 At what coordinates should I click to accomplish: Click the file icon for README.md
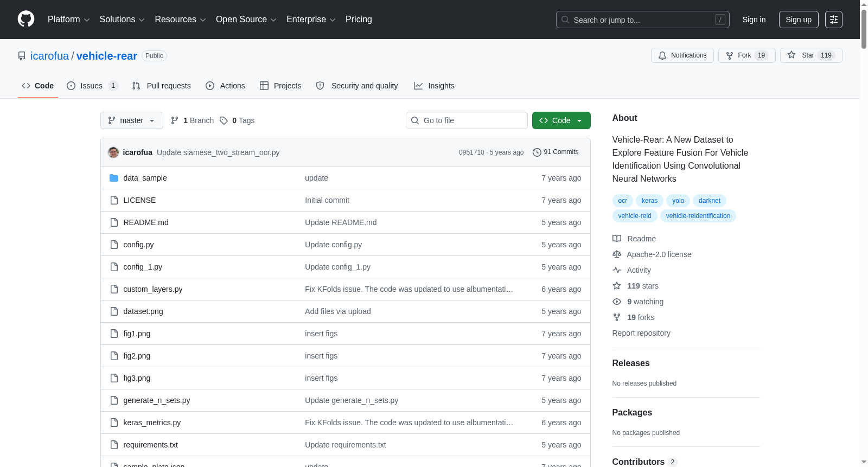[x=114, y=222]
